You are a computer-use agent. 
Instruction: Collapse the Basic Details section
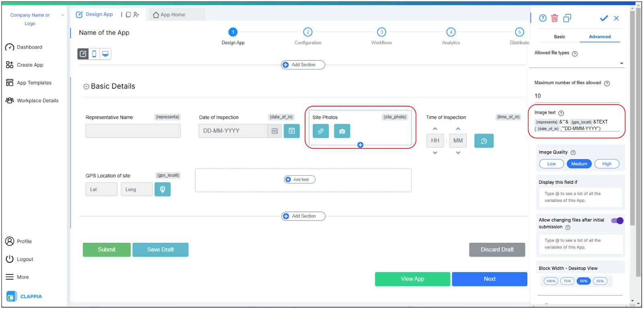86,86
